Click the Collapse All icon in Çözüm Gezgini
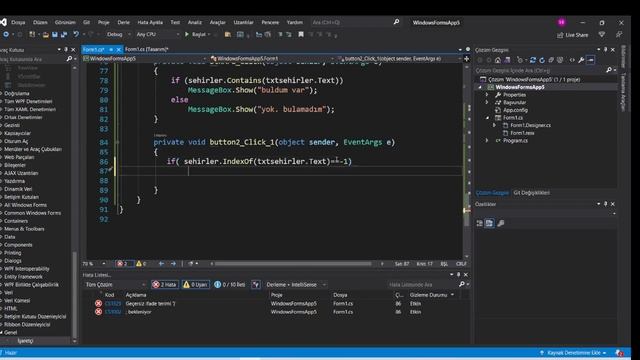This screenshot has width=640, height=360. 551,60
